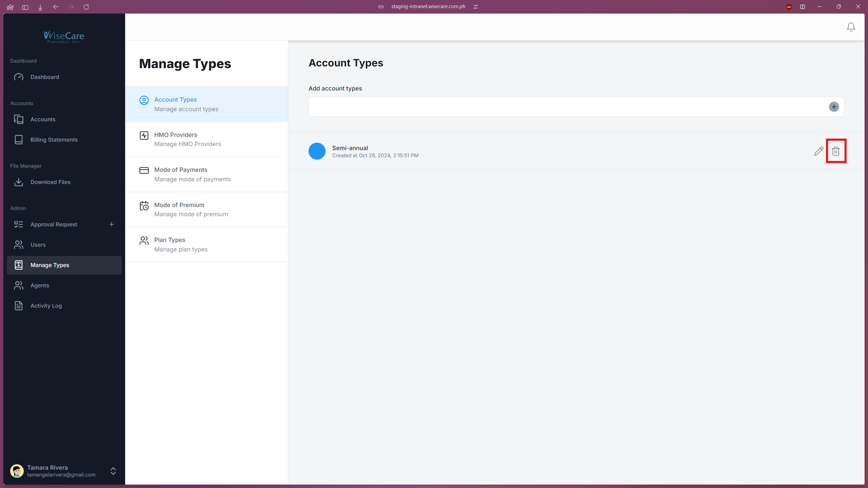Switch to the Manage Types menu item
This screenshot has height=488, width=868.
[x=50, y=265]
